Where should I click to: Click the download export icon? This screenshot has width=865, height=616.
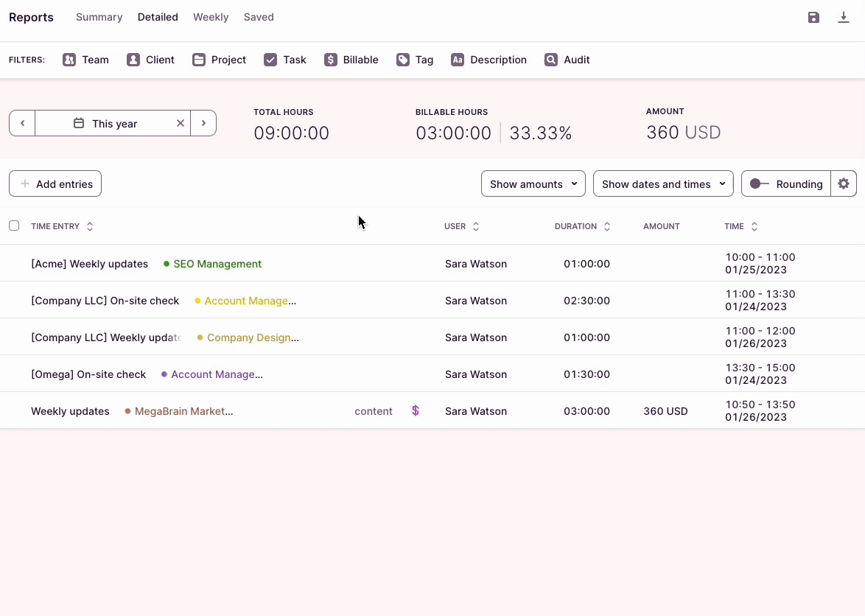pyautogui.click(x=844, y=18)
